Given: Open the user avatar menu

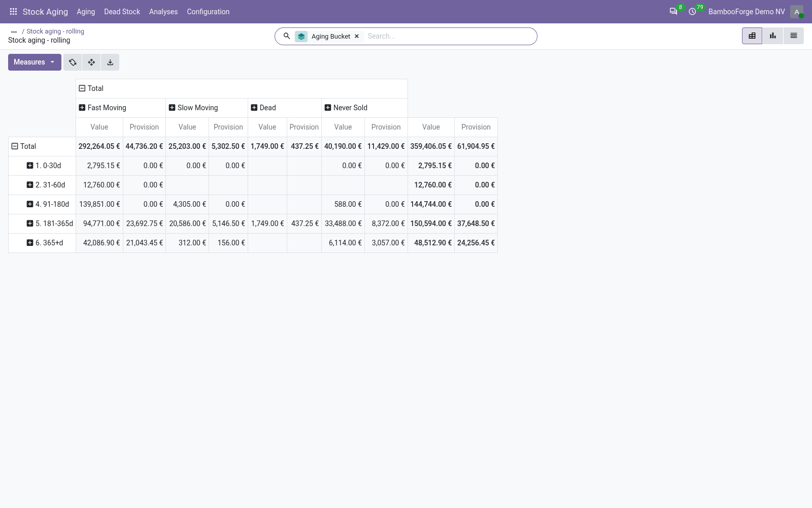Looking at the screenshot, I should point(797,12).
